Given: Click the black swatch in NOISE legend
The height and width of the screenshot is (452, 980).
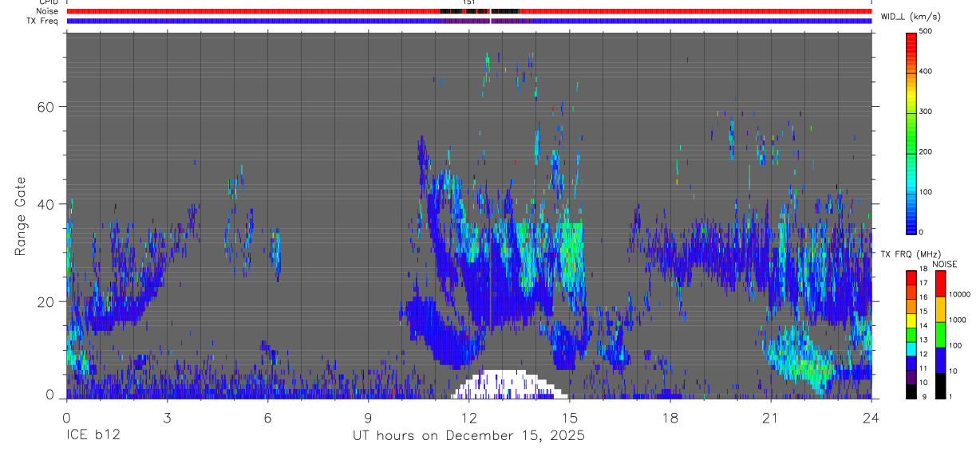Looking at the screenshot, I should (x=940, y=386).
